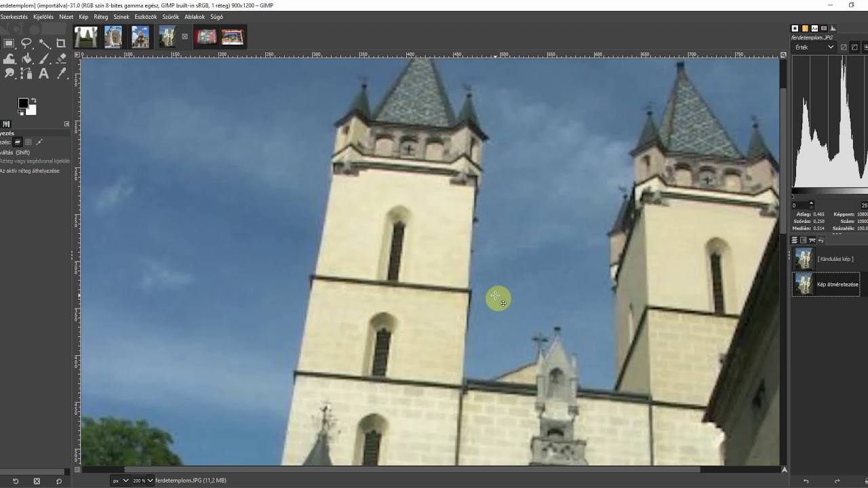Viewport: 868px width, 488px height.
Task: Open the Nézet menu
Action: [x=66, y=16]
